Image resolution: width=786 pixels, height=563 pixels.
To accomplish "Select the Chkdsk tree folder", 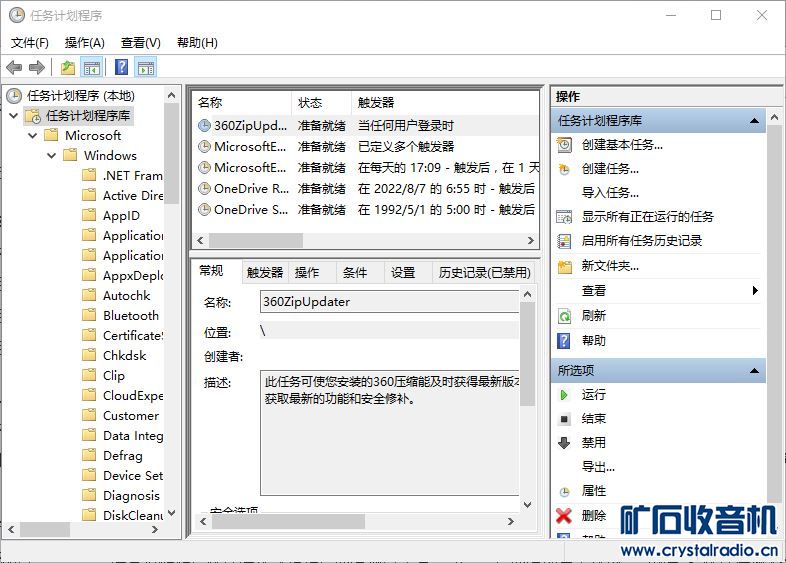I will coord(124,355).
